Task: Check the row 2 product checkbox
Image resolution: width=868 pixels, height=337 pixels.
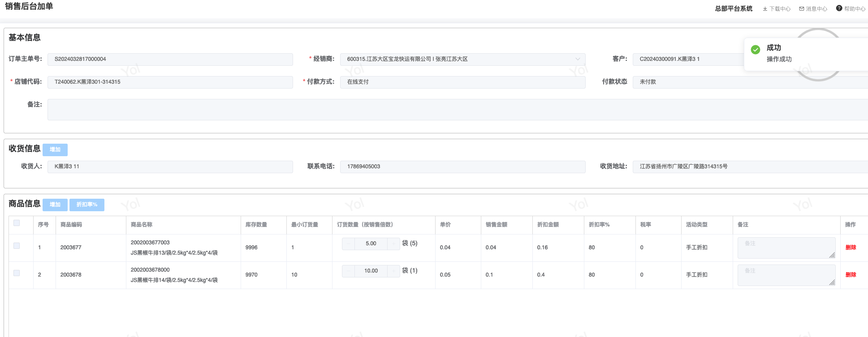Action: 17,273
